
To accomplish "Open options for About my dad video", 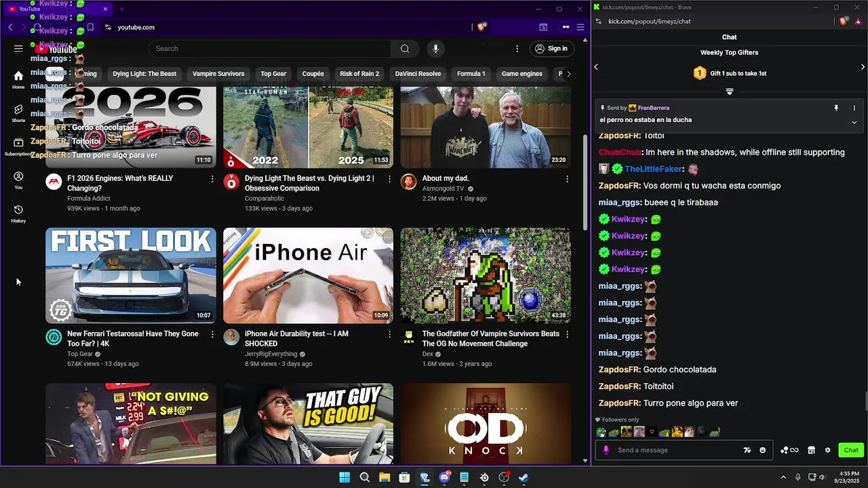I will click(567, 179).
